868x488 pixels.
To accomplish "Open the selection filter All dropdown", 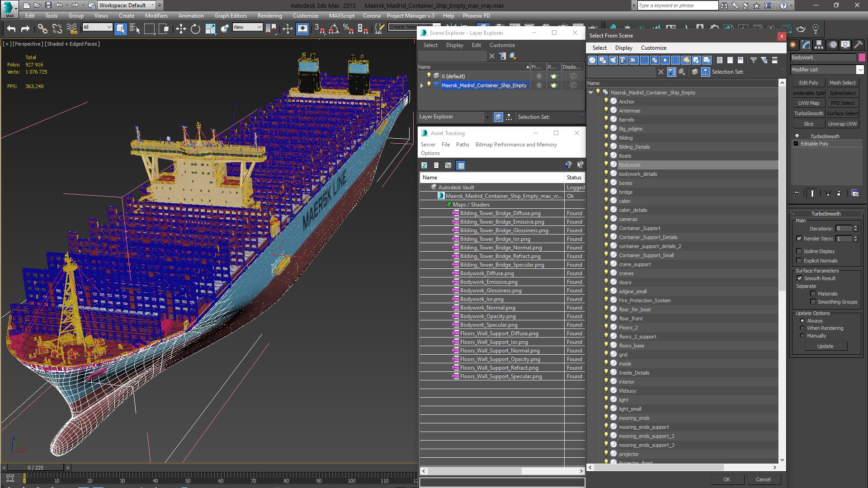I will [97, 27].
